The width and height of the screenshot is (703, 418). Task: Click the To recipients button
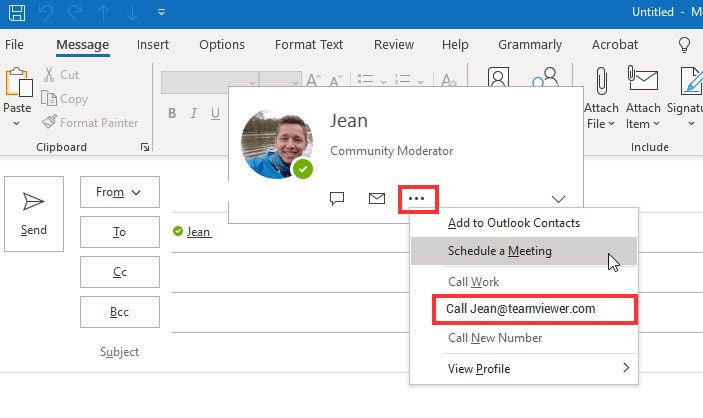pos(120,232)
